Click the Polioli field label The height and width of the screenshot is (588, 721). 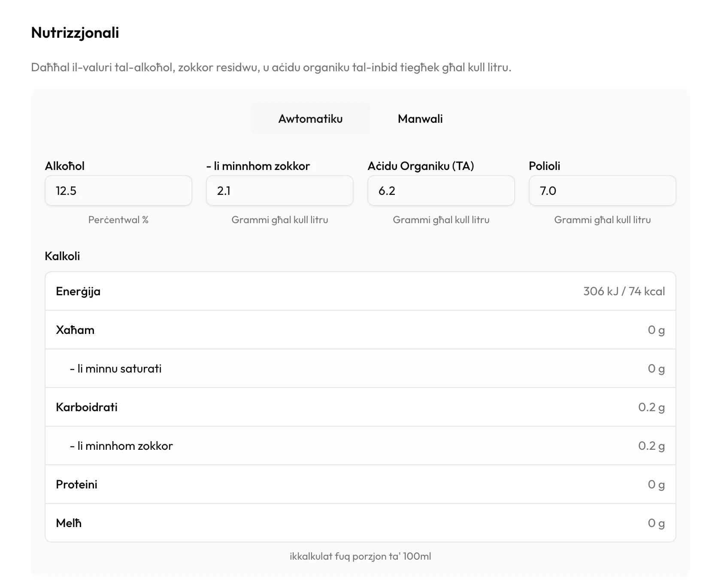(x=545, y=166)
